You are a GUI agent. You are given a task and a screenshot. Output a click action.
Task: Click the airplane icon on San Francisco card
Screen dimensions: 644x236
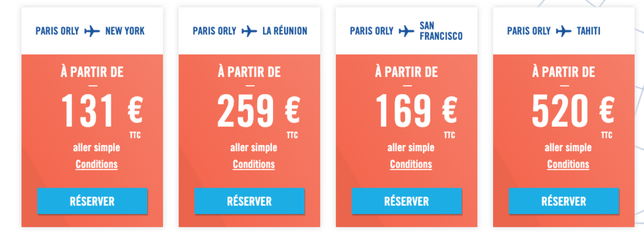coord(407,31)
